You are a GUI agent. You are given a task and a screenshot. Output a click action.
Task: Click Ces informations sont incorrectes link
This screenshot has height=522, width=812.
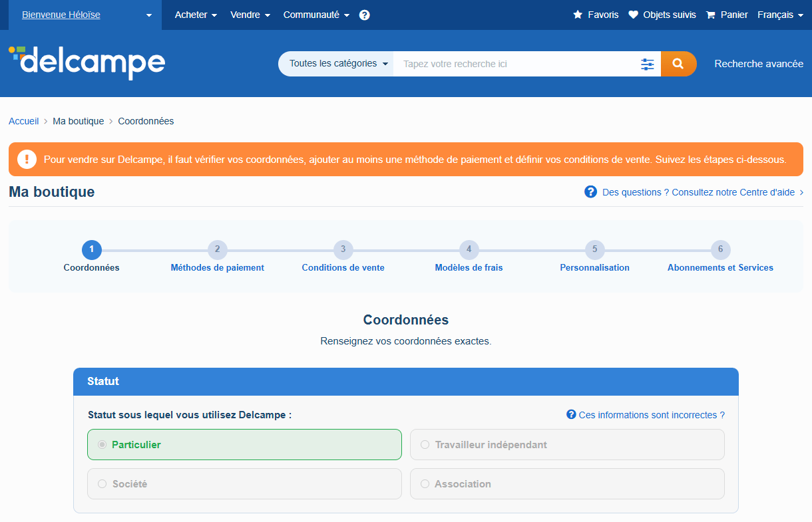click(x=652, y=415)
